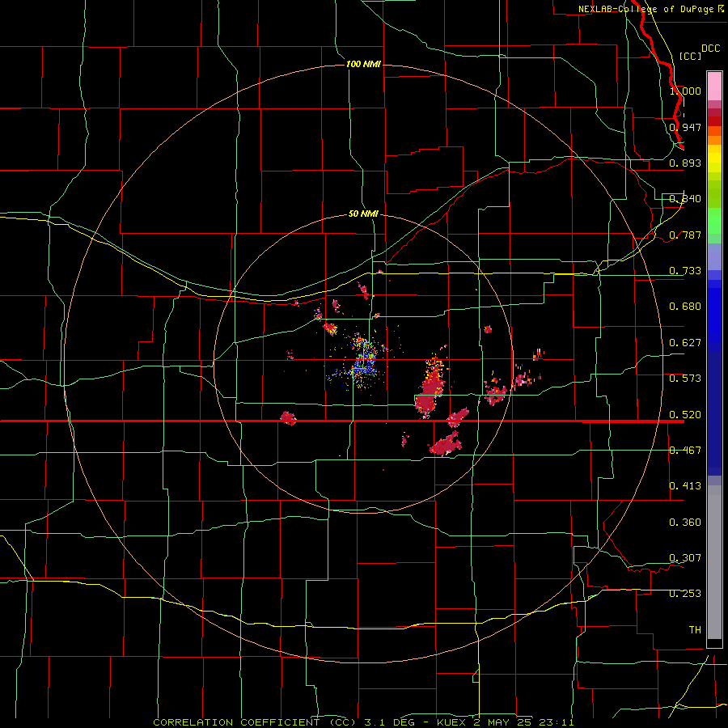Click the 0.947 legend value

coord(685,127)
